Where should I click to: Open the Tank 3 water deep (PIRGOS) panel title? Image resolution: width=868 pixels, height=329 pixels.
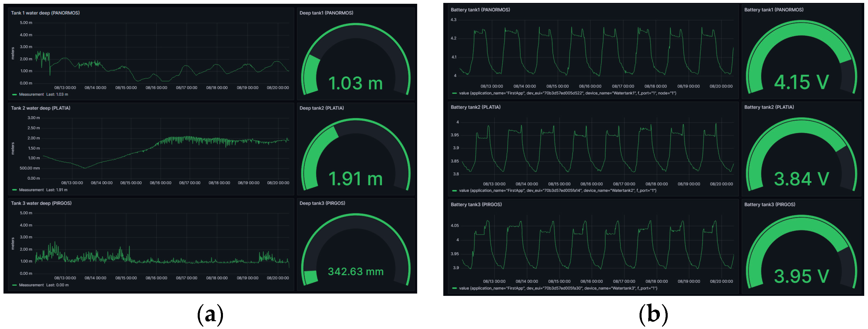pyautogui.click(x=41, y=203)
